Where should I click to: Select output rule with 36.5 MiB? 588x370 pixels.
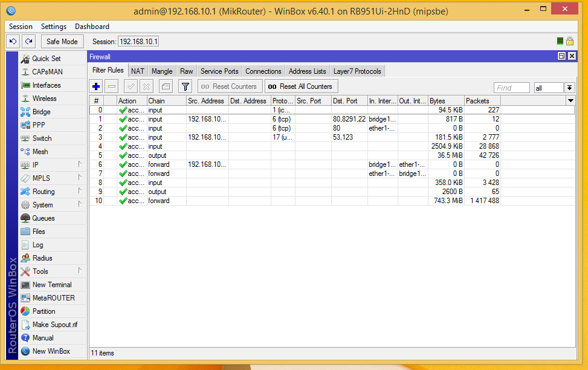[x=332, y=155]
